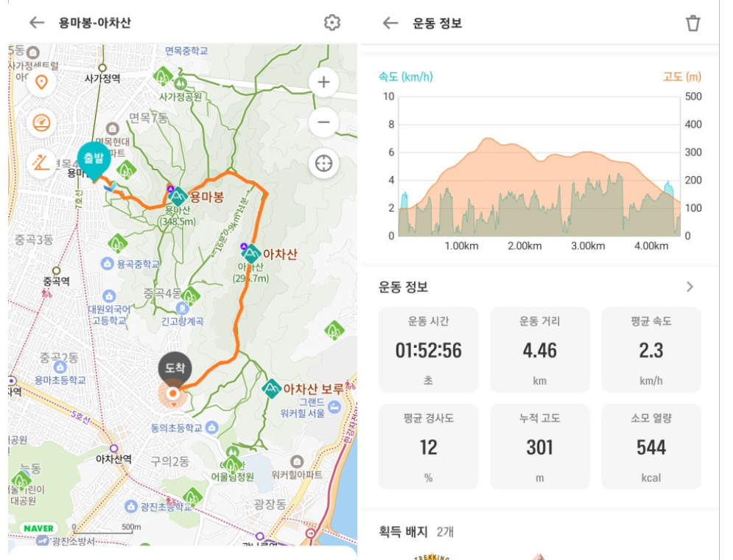Click the 2.00km mark on chart
The height and width of the screenshot is (560, 733).
pos(525,245)
